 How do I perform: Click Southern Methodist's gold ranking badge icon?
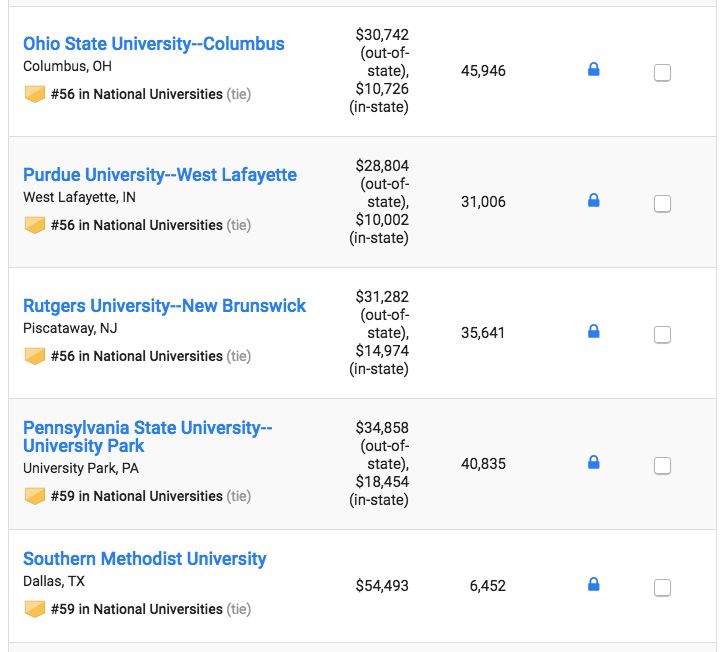coord(35,609)
